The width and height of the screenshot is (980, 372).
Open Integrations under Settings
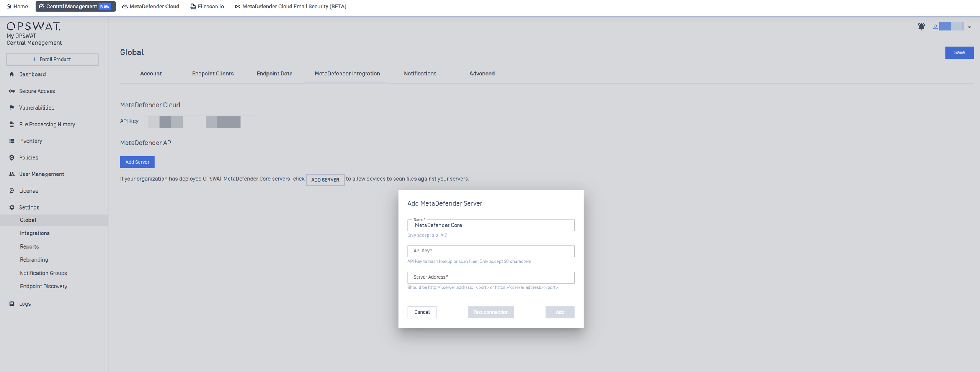[x=35, y=233]
